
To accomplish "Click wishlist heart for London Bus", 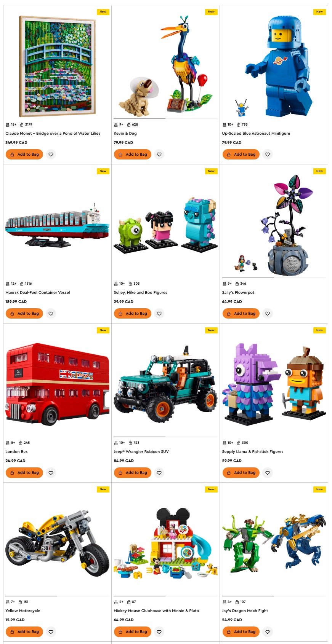I will [51, 473].
